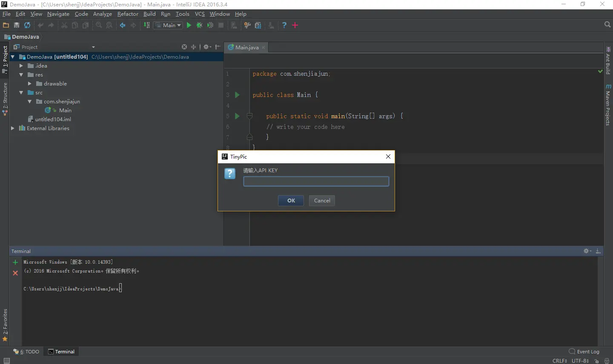This screenshot has width=613, height=364.
Task: Toggle the code fold marker at main method
Action: [x=250, y=116]
